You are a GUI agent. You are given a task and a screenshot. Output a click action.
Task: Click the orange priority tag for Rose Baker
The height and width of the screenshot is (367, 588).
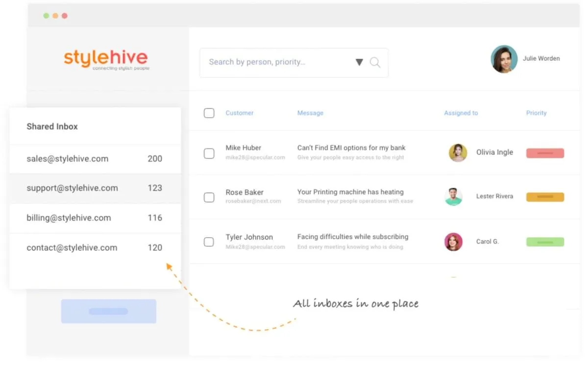tap(545, 197)
